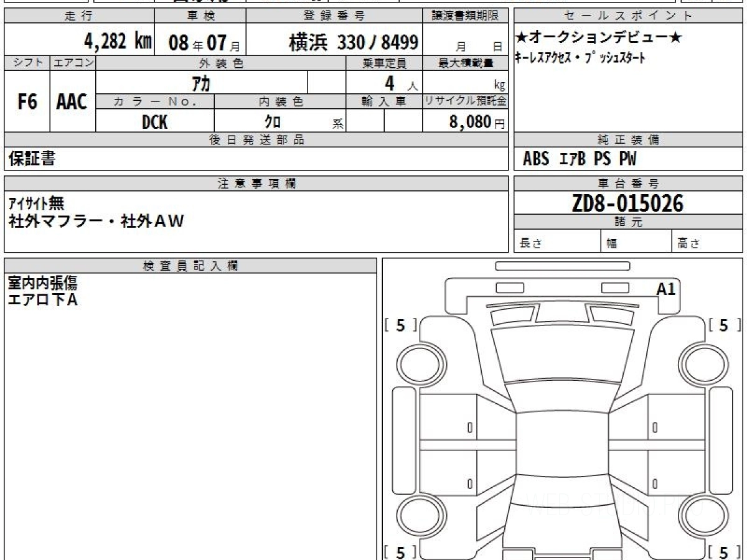Select the 走行 header cell
This screenshot has width=747, height=560.
[x=78, y=16]
